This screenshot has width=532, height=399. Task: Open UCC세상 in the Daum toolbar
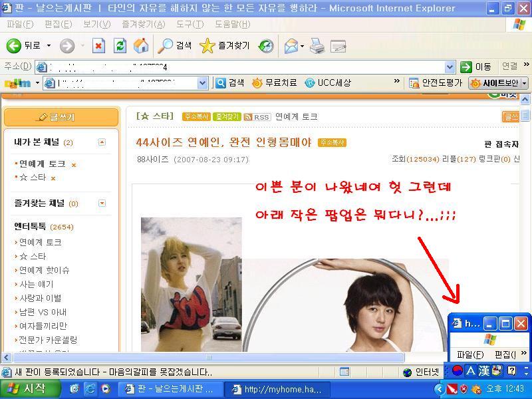(328, 82)
